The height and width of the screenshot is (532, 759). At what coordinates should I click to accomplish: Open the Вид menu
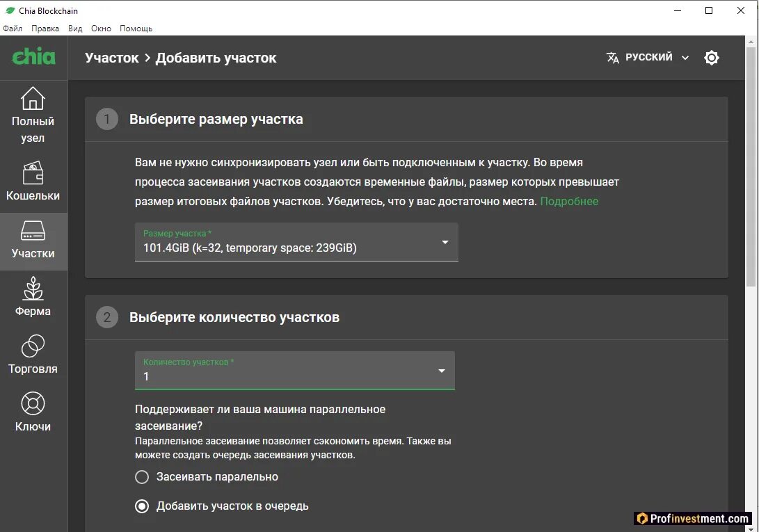(75, 29)
